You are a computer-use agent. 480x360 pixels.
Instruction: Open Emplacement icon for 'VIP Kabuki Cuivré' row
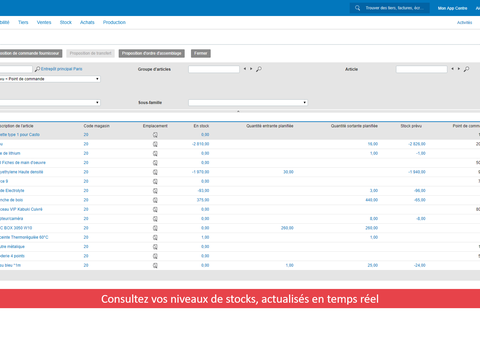[x=155, y=209]
